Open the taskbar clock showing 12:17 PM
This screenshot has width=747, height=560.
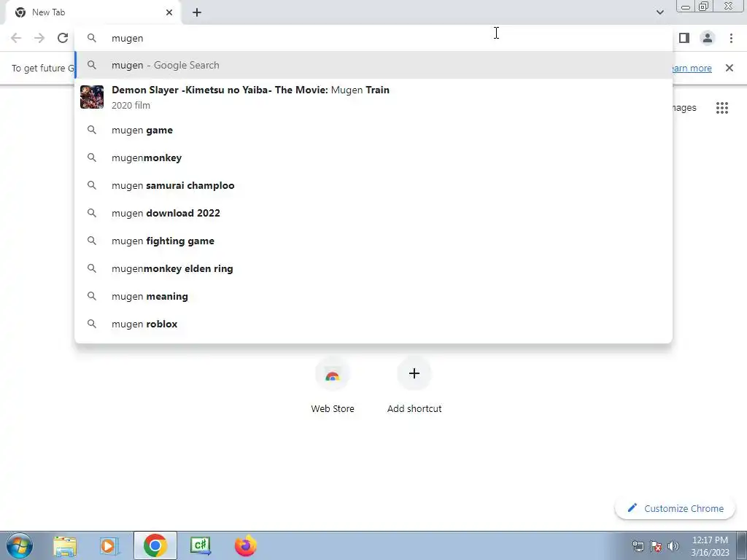click(x=710, y=546)
